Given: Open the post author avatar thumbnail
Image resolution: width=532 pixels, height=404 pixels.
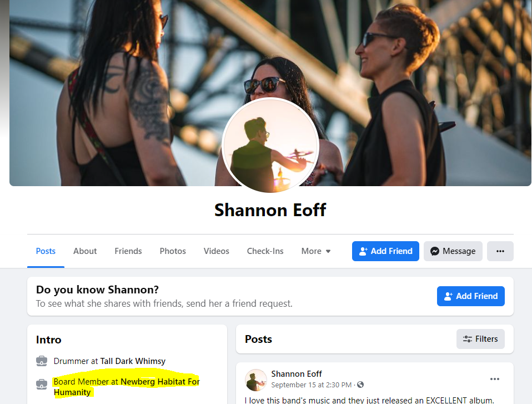Looking at the screenshot, I should (256, 380).
